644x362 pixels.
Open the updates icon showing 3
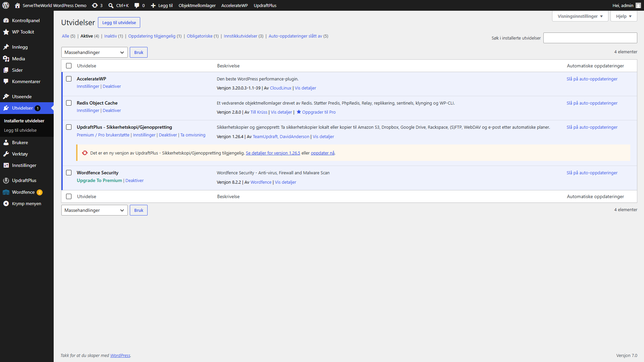[x=95, y=5]
